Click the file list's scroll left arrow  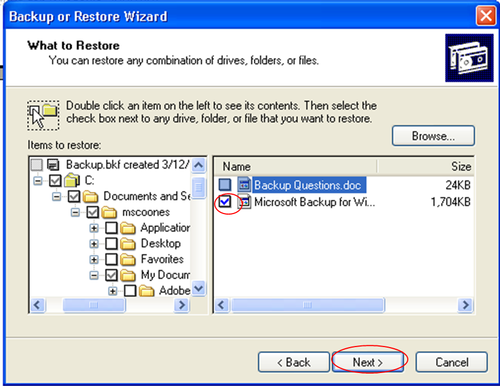point(222,305)
